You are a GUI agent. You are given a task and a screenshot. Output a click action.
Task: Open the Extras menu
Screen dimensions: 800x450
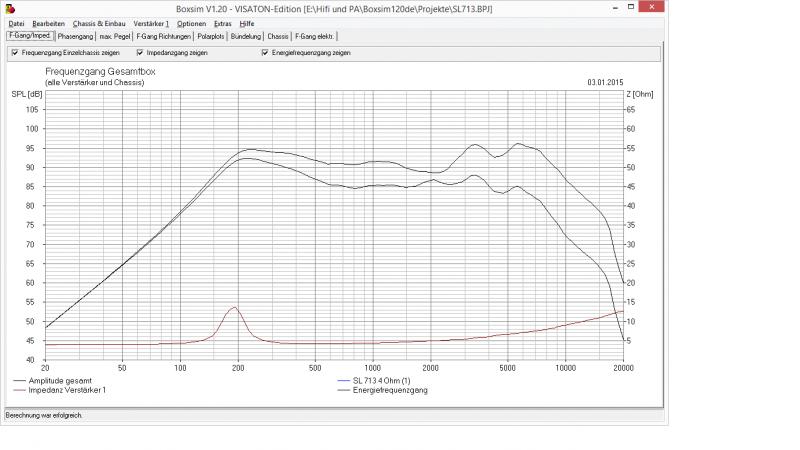click(222, 23)
